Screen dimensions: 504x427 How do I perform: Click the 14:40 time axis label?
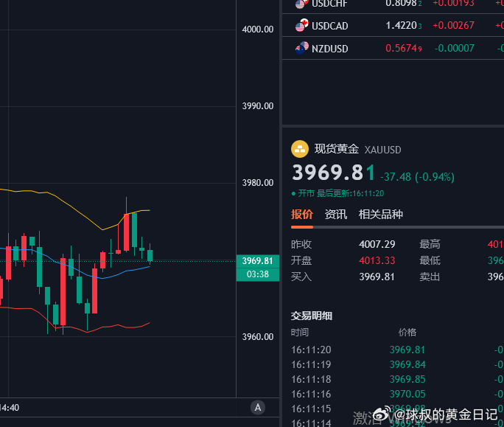coord(10,408)
